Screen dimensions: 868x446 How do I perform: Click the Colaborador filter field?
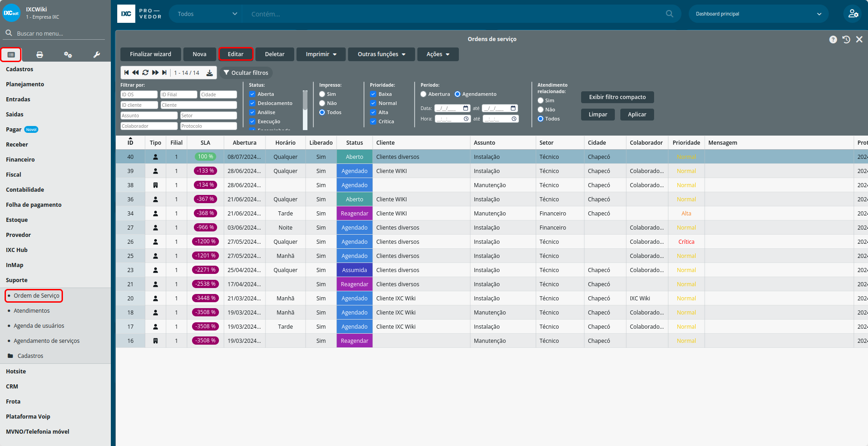(x=149, y=126)
